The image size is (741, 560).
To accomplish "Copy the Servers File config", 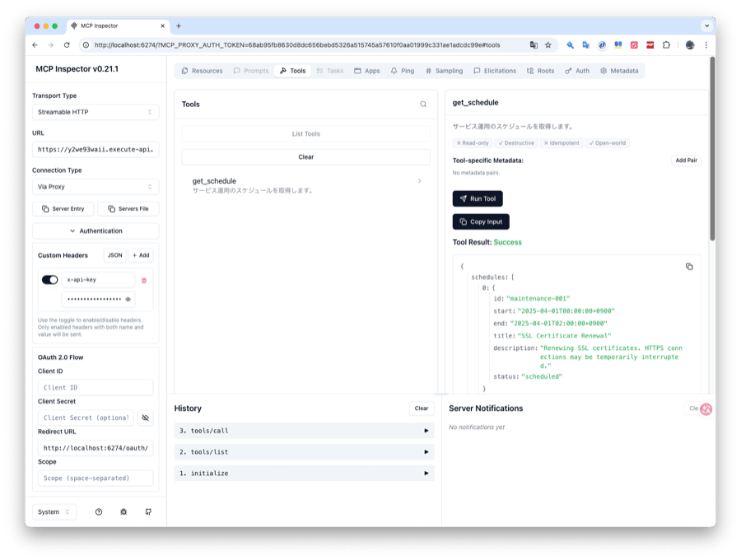I will pyautogui.click(x=128, y=209).
